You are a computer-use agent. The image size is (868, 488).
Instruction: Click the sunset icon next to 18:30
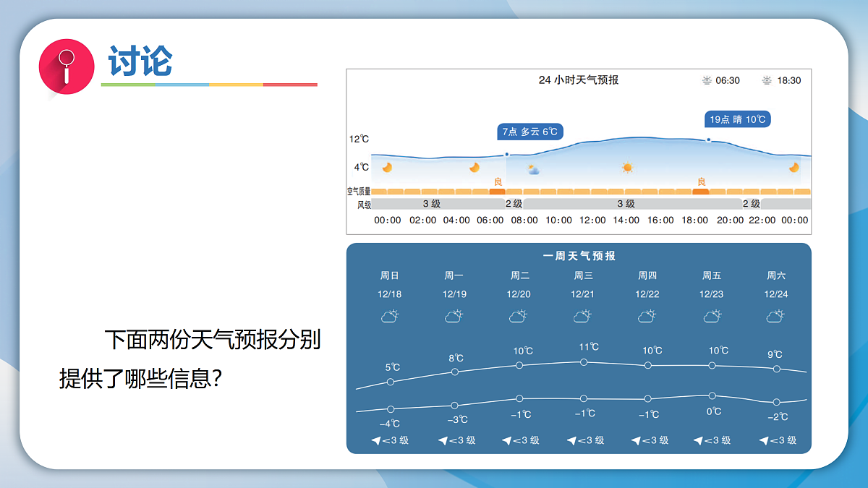click(x=767, y=80)
